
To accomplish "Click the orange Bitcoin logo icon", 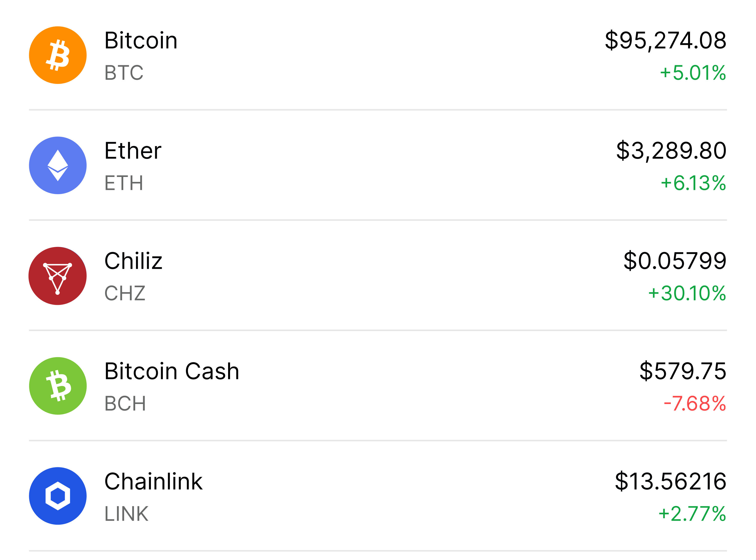I will point(58,55).
